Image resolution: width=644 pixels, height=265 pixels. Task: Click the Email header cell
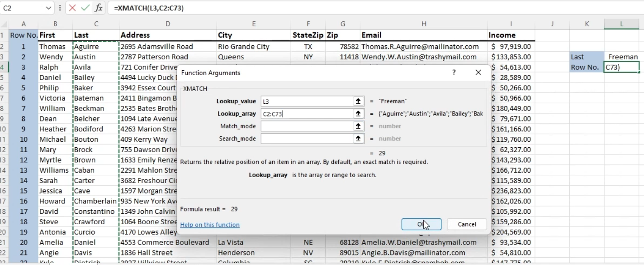coord(424,35)
